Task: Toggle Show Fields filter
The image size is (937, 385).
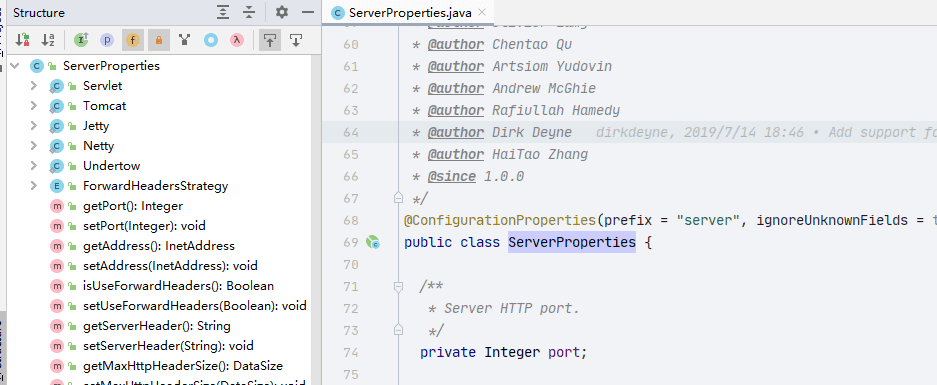Action: click(133, 40)
